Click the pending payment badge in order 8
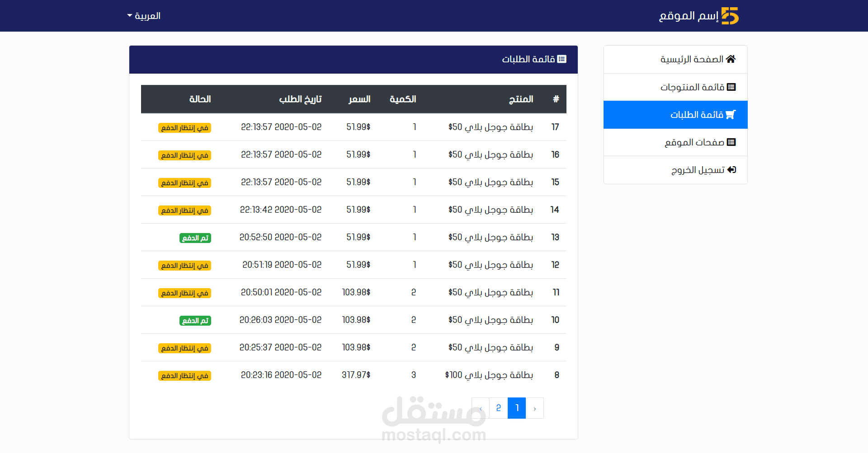868x453 pixels. (184, 376)
